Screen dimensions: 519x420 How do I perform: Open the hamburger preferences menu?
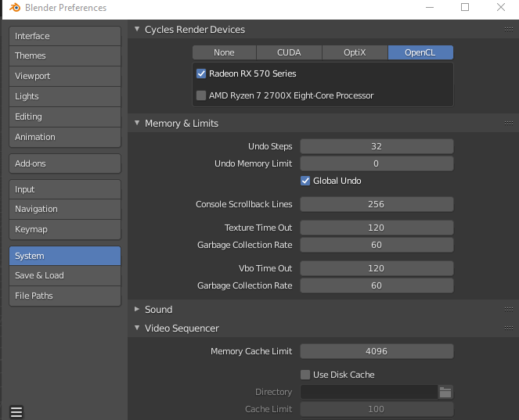(x=16, y=411)
